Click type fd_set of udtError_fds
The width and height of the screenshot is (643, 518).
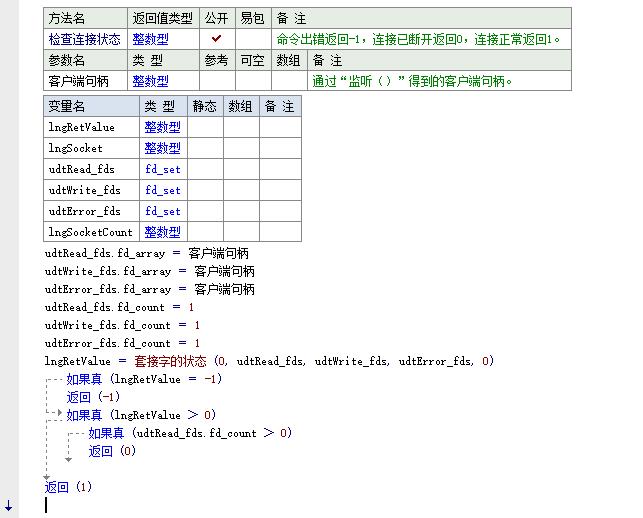[x=162, y=211]
